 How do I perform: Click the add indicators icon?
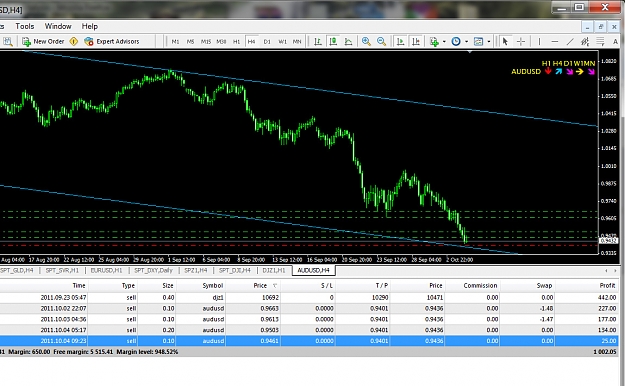(x=434, y=41)
